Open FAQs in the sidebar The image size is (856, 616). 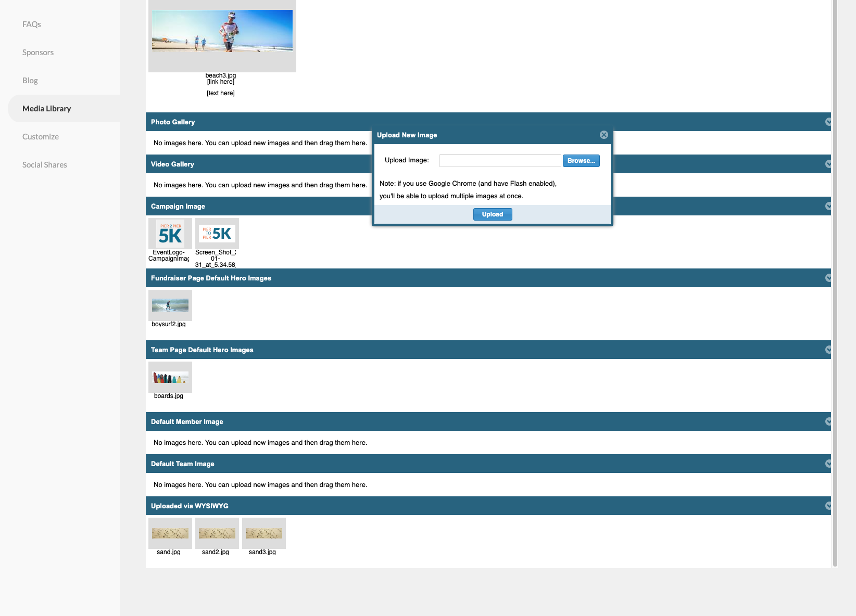[32, 24]
